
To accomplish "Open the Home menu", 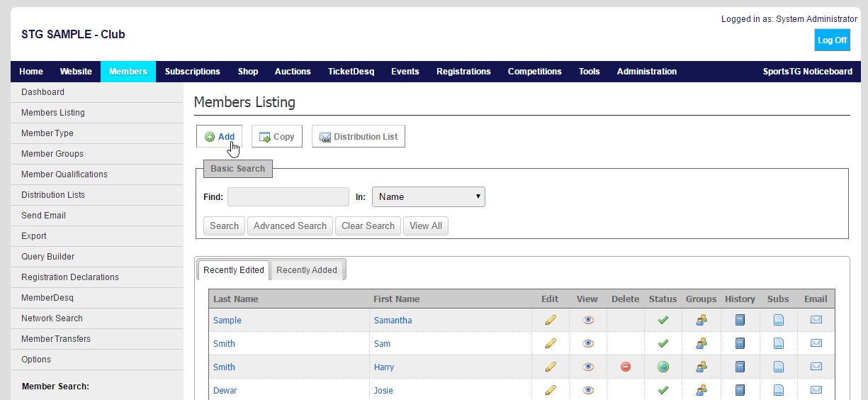I will click(x=31, y=72).
